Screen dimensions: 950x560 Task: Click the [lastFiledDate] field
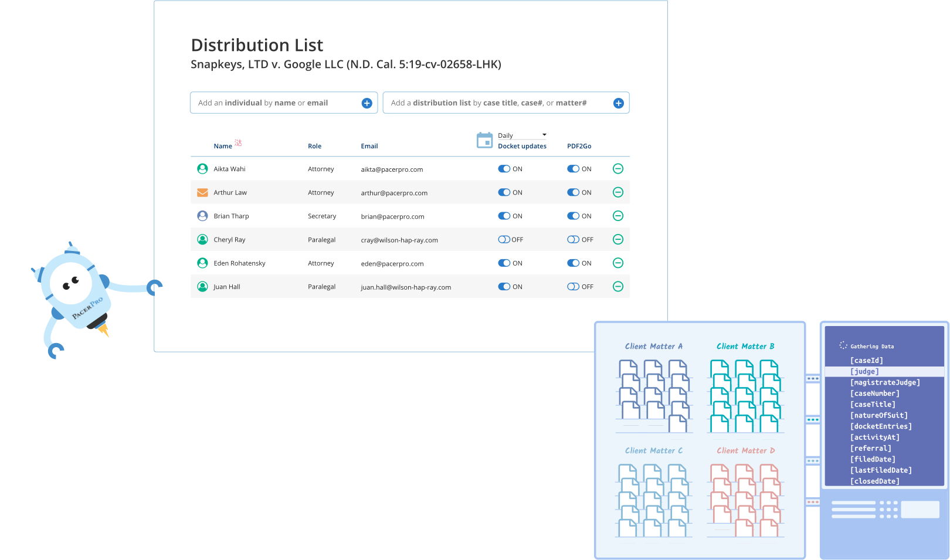881,470
